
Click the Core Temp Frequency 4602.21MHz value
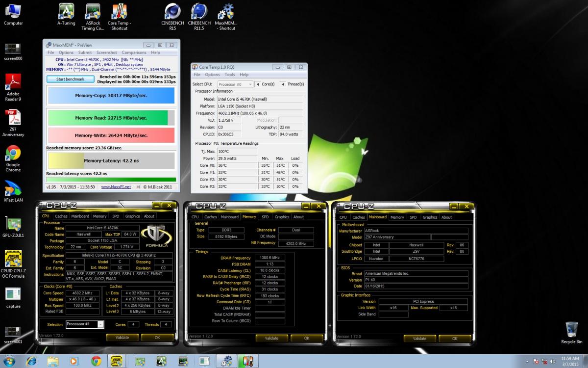[x=260, y=113]
